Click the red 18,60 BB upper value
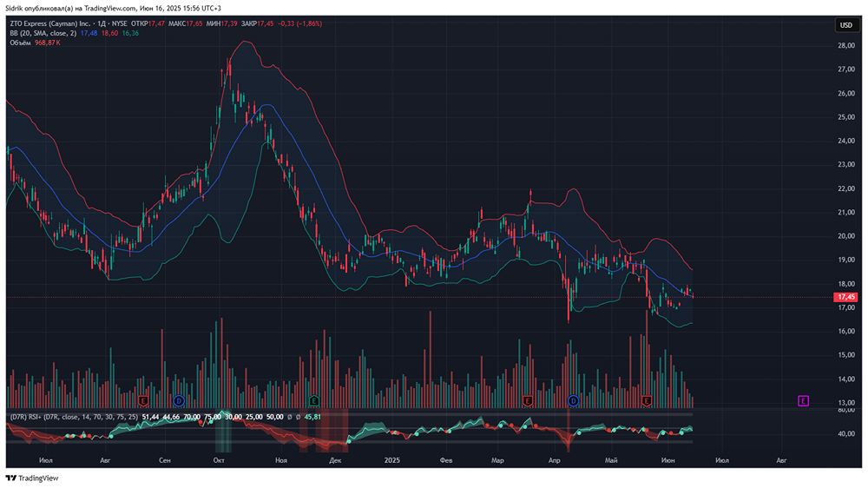The width and height of the screenshot is (868, 488). pyautogui.click(x=109, y=33)
